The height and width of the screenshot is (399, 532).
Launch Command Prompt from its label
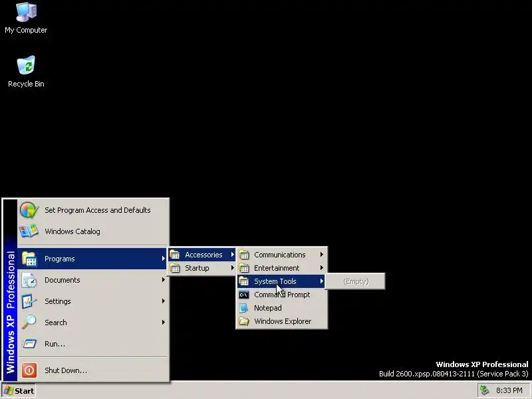(x=282, y=295)
